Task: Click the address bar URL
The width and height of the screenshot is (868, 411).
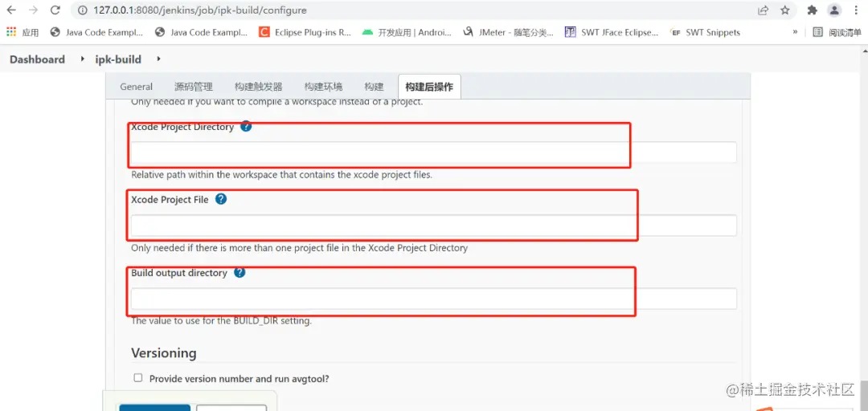Action: pyautogui.click(x=200, y=10)
